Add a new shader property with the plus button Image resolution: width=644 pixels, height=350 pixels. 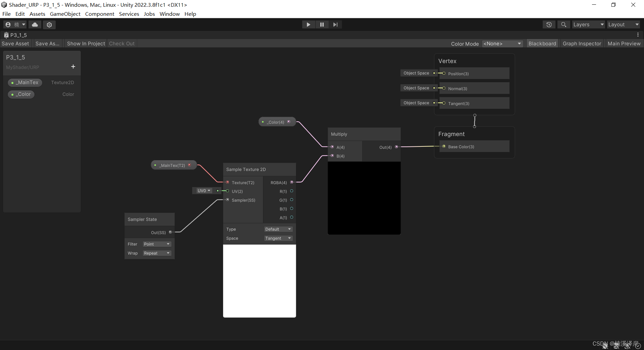coord(73,67)
